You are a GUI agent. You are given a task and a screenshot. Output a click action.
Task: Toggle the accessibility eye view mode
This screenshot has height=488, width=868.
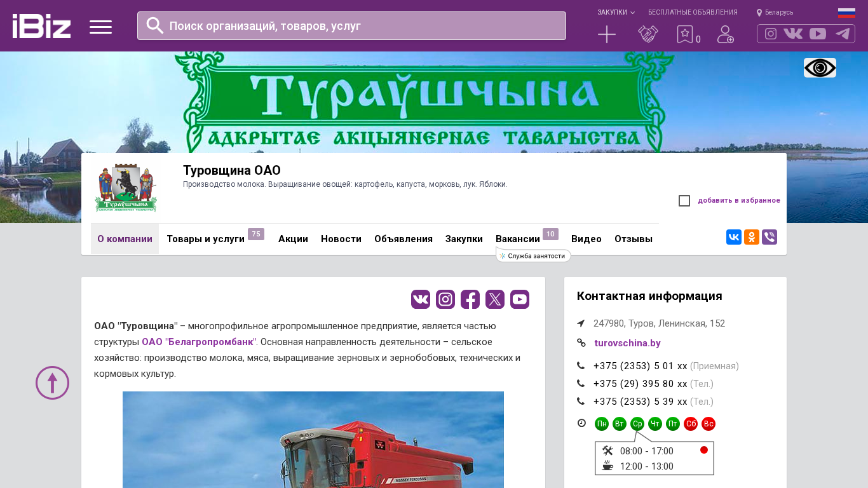pyautogui.click(x=820, y=67)
